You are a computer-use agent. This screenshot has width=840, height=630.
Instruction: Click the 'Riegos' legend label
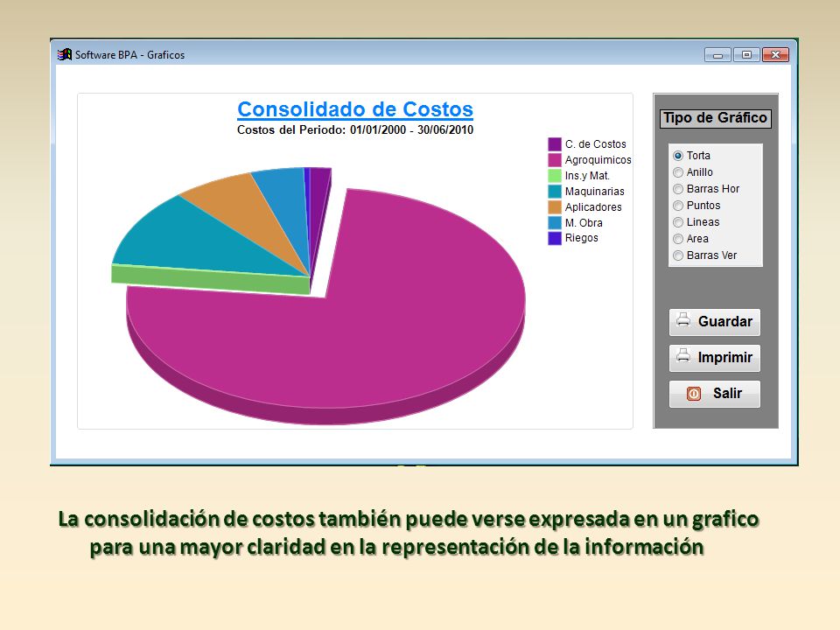tap(581, 238)
